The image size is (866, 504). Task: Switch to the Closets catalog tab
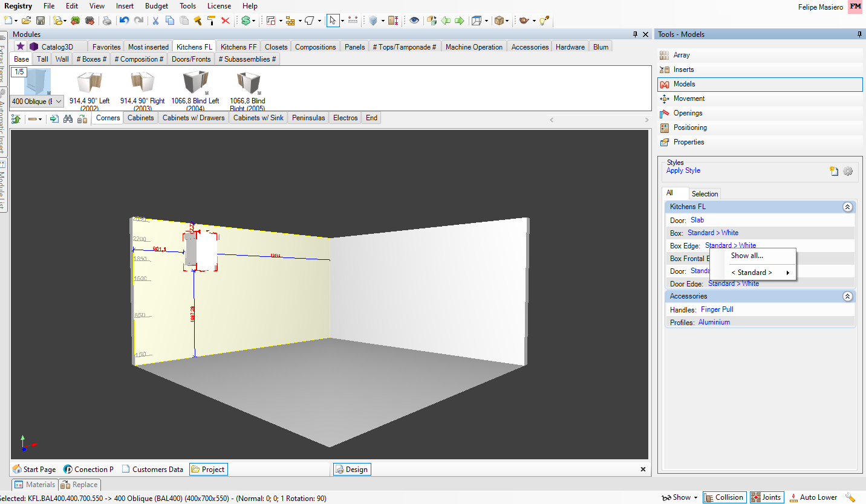coord(276,47)
